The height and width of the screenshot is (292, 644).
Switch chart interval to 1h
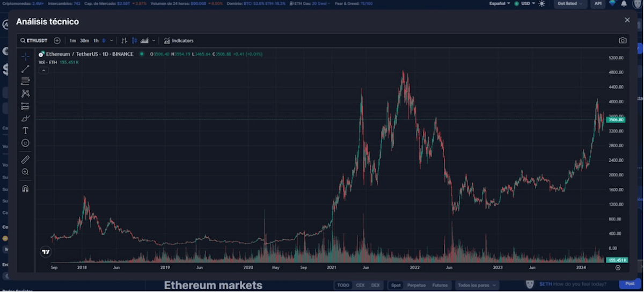point(96,41)
